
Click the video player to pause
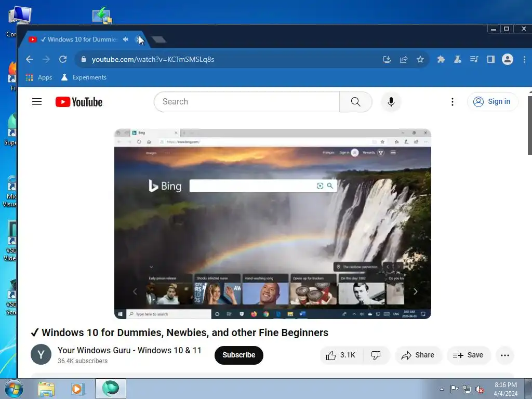[272, 223]
